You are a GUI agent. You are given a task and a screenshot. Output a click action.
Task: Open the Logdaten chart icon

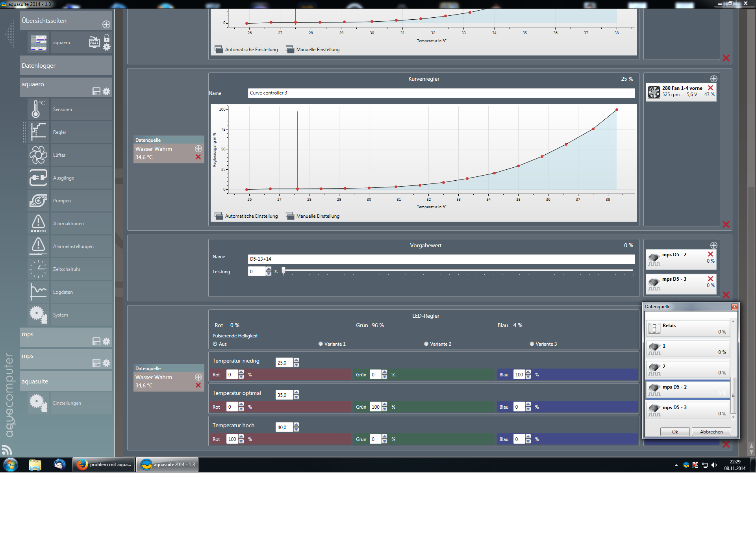38,292
